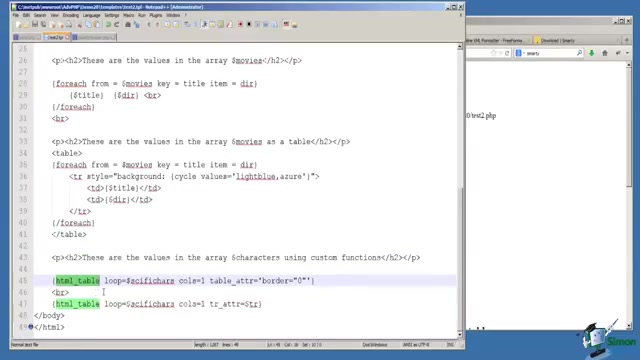This screenshot has height=360, width=640.
Task: Open the Edit menu
Action: 26,15
